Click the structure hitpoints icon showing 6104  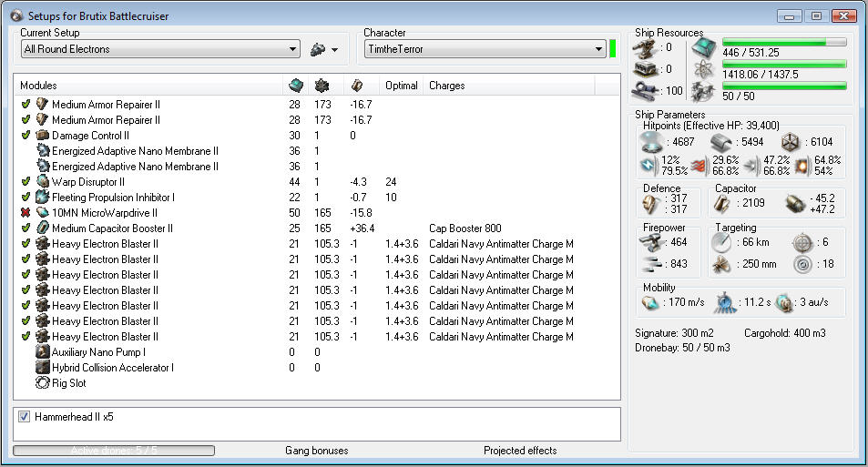click(791, 142)
